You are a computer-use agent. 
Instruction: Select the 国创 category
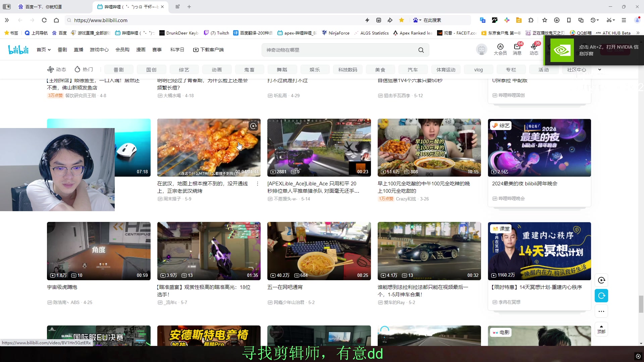(x=151, y=70)
